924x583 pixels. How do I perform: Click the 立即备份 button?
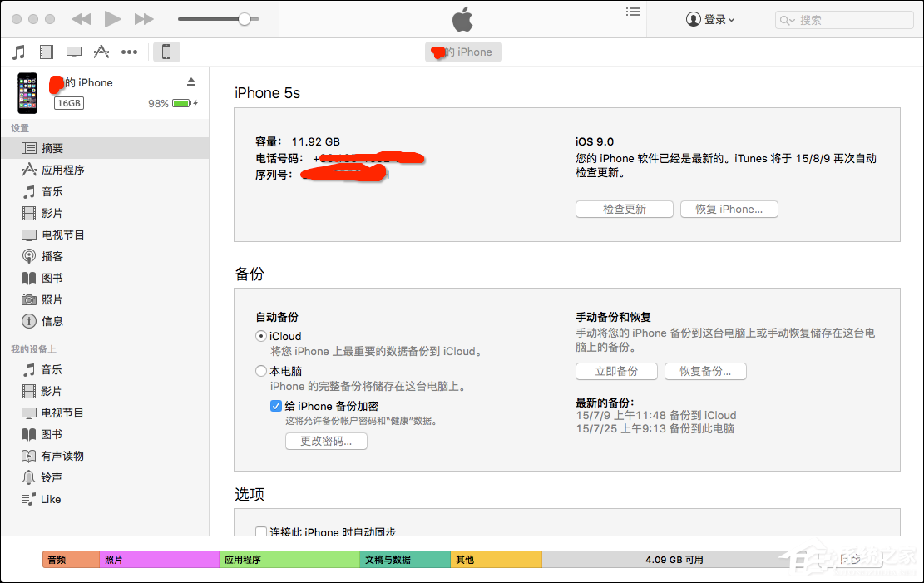615,371
